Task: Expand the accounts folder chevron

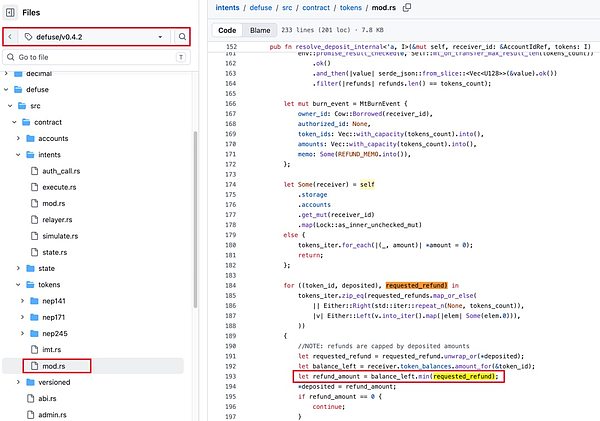Action: pyautogui.click(x=18, y=138)
